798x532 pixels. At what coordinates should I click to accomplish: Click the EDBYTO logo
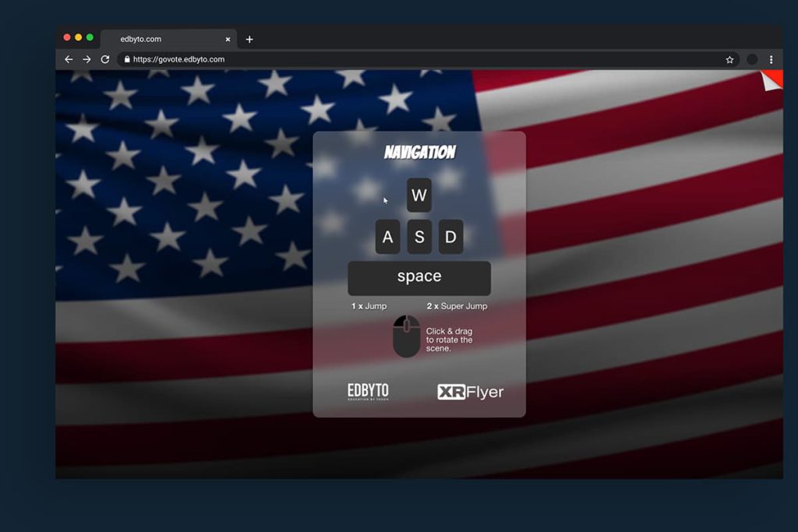[367, 391]
